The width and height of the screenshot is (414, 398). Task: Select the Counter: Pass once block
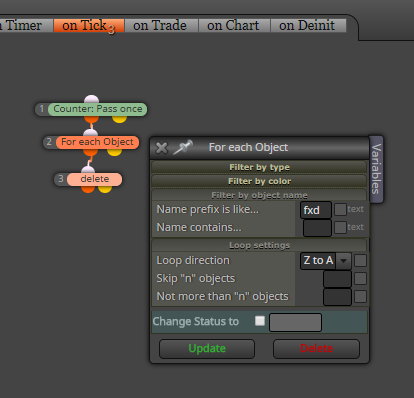[x=98, y=109]
